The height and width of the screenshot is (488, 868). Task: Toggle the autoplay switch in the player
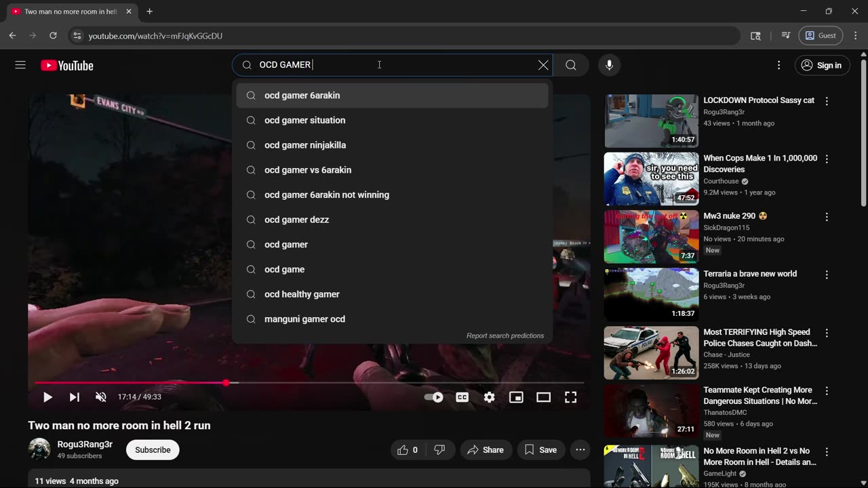[x=434, y=397]
